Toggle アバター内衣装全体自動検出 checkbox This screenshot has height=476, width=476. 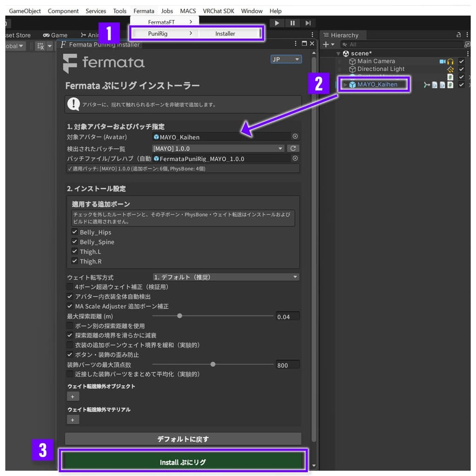click(x=70, y=296)
